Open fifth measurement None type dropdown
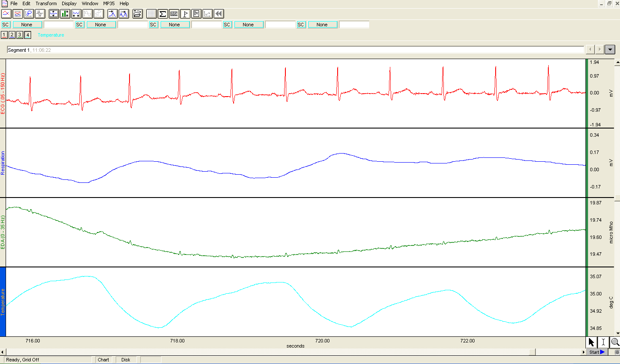The height and width of the screenshot is (364, 620). click(323, 25)
